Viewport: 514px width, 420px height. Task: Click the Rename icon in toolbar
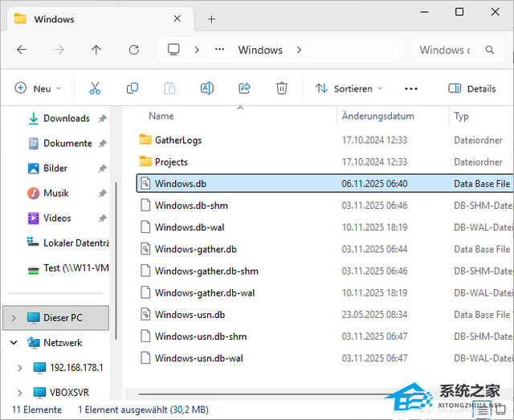pyautogui.click(x=207, y=88)
